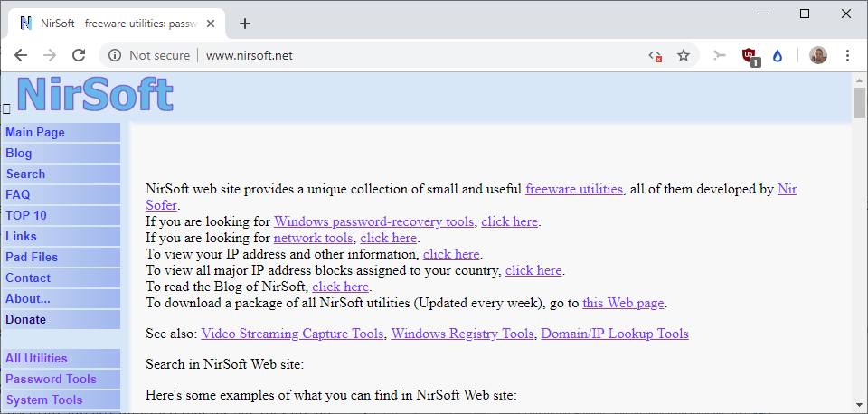The image size is (868, 414).
Task: Click the vertical scrollbar thumb
Action: tap(859, 103)
